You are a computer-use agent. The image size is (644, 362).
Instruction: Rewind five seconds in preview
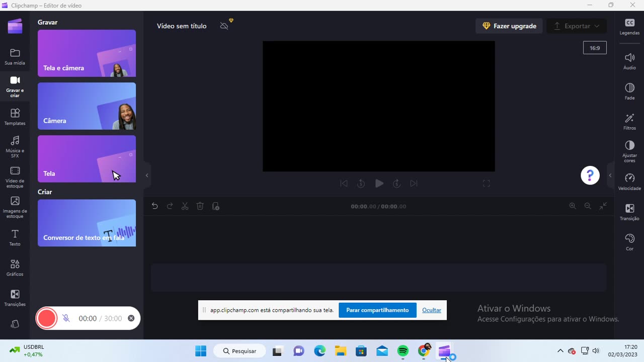(361, 184)
